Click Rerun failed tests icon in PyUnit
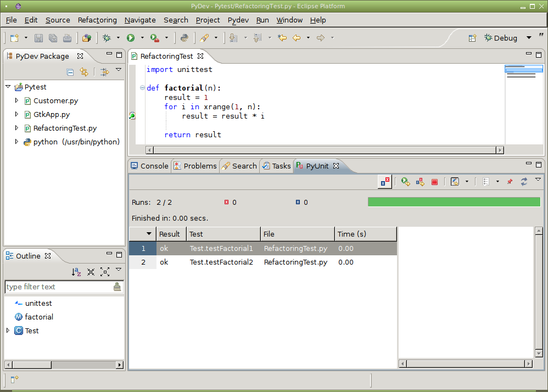This screenshot has height=392, width=548. coord(420,182)
